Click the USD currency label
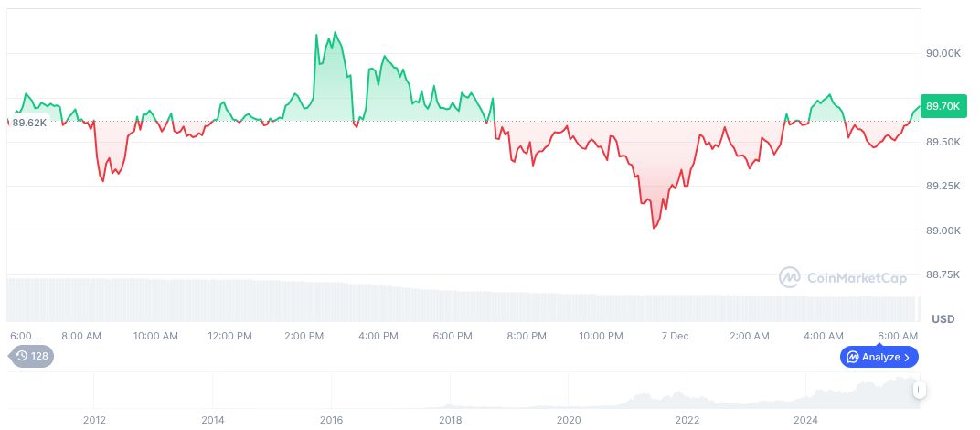Screen dimensions: 980x430 pyautogui.click(x=943, y=318)
